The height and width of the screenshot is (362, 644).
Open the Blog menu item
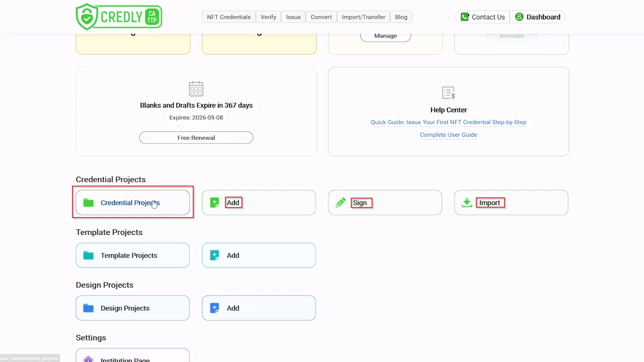click(401, 17)
